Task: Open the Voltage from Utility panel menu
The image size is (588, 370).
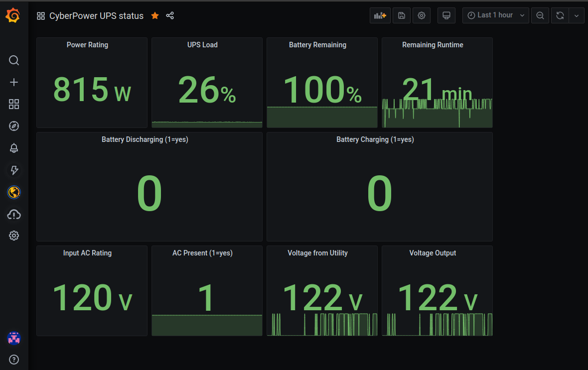Action: point(317,253)
